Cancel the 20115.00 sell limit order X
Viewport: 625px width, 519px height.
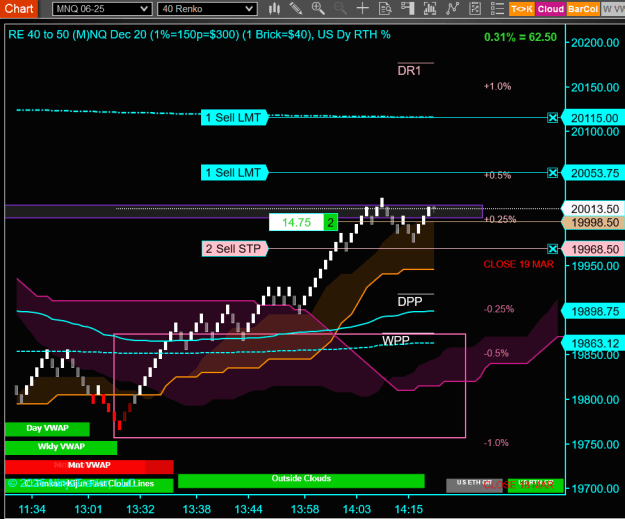[552, 118]
